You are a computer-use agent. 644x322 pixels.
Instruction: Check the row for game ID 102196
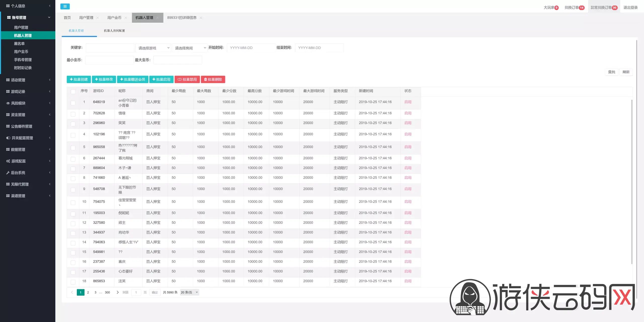pos(73,135)
